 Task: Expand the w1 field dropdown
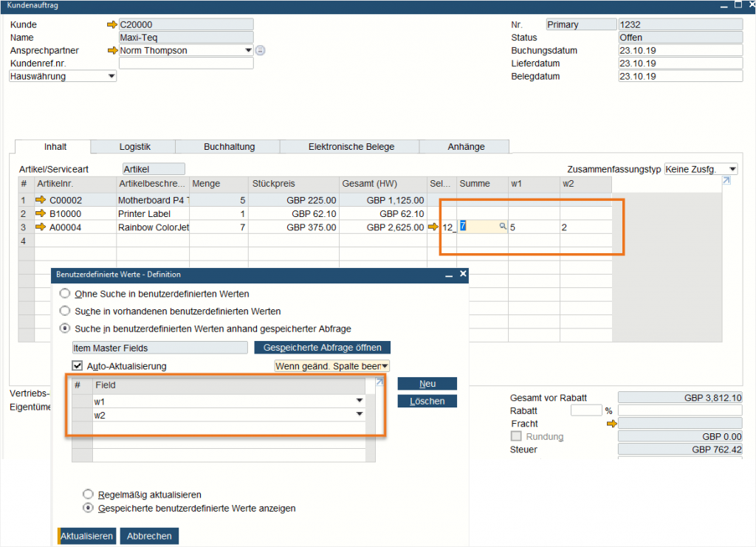click(x=359, y=401)
